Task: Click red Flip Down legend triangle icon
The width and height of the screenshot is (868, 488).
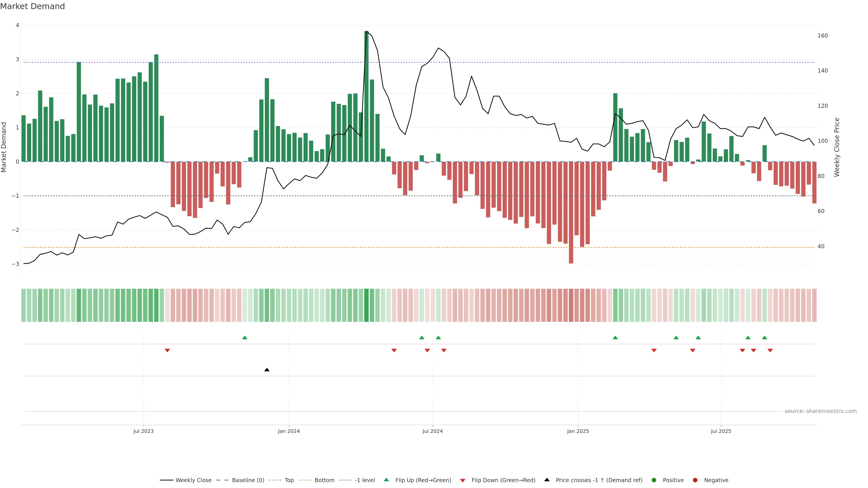Action: coord(463,481)
